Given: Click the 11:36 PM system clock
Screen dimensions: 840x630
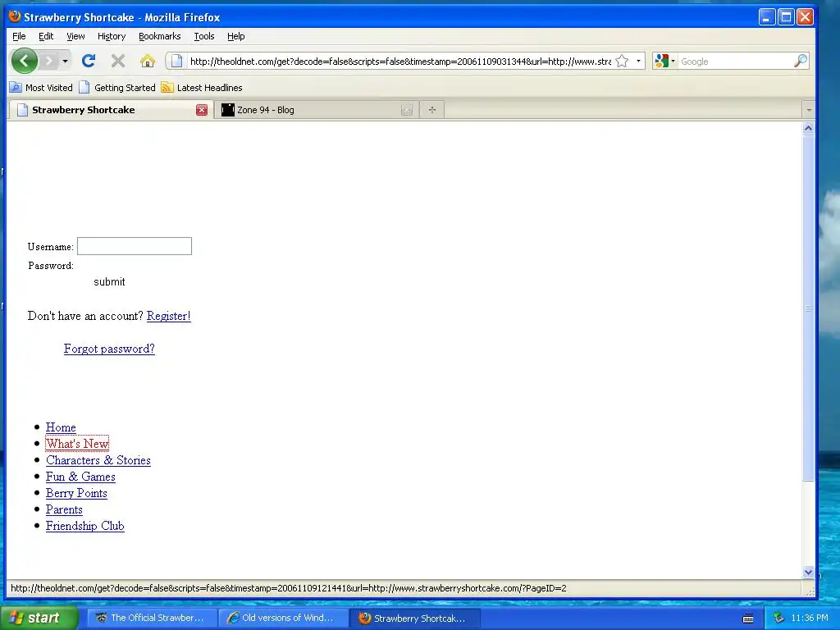Looking at the screenshot, I should coord(810,619).
